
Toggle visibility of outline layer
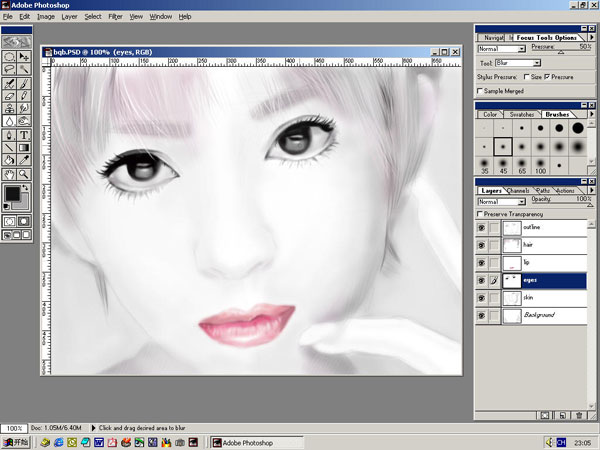point(481,228)
